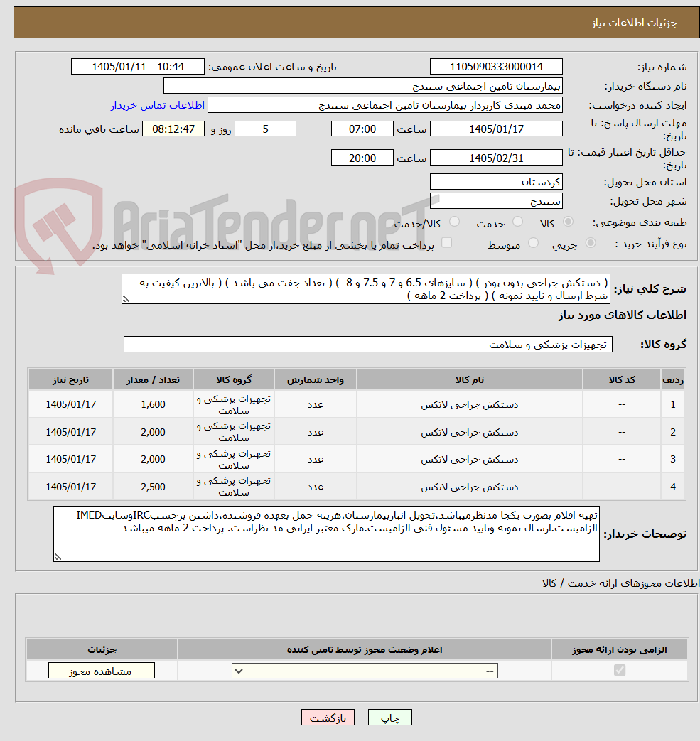Click the buyer organization name field
The height and width of the screenshot is (741, 700).
tap(363, 86)
